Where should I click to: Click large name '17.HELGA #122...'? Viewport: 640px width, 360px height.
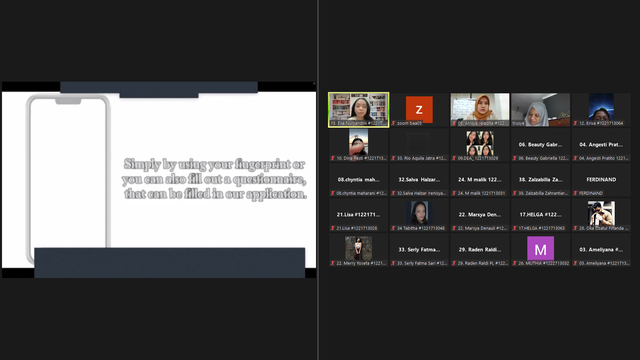(x=540, y=215)
